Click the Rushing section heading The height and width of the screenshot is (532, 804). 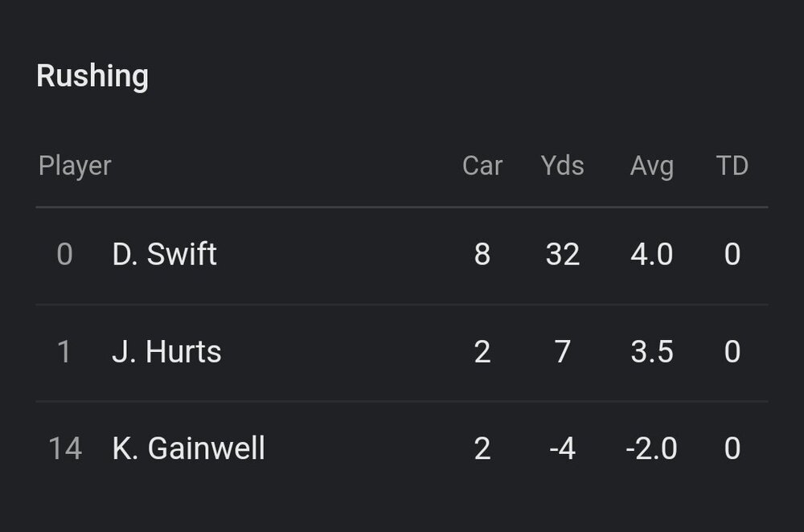pyautogui.click(x=92, y=76)
